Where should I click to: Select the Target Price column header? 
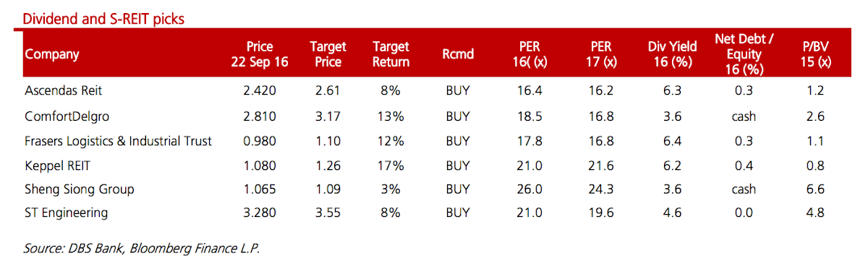tap(328, 54)
